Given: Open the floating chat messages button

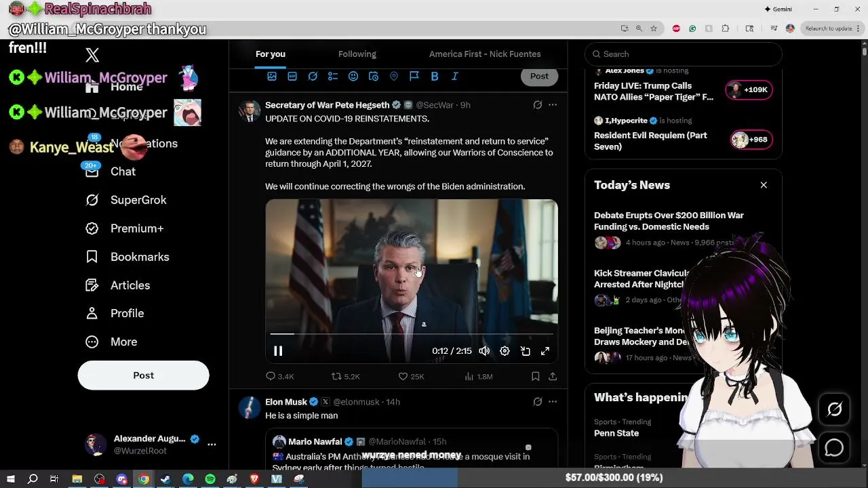Looking at the screenshot, I should [x=834, y=448].
